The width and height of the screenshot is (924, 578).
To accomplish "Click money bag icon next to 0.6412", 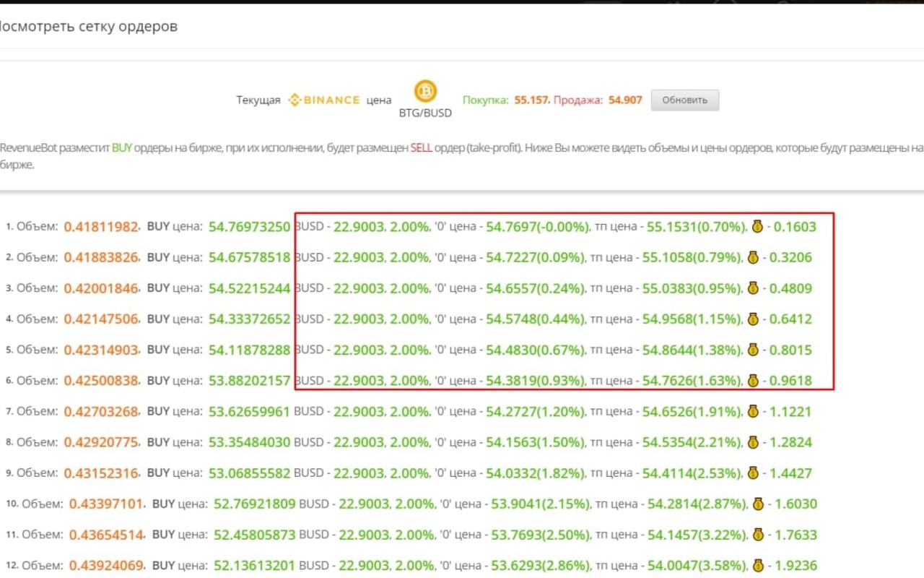I will (x=753, y=319).
